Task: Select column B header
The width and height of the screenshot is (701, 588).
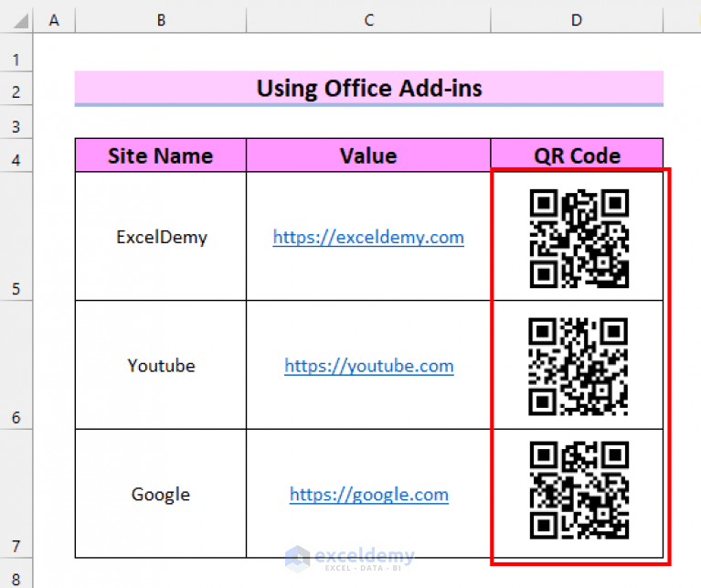Action: [x=161, y=20]
